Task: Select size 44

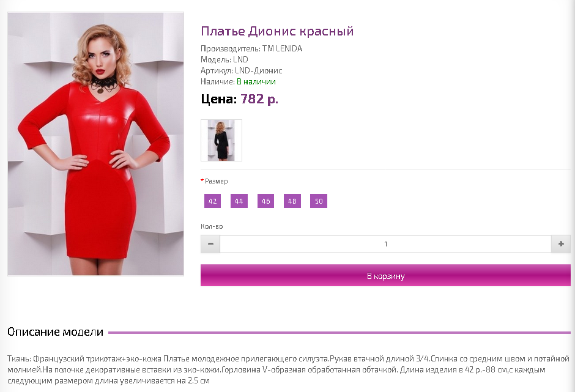Action: (239, 201)
